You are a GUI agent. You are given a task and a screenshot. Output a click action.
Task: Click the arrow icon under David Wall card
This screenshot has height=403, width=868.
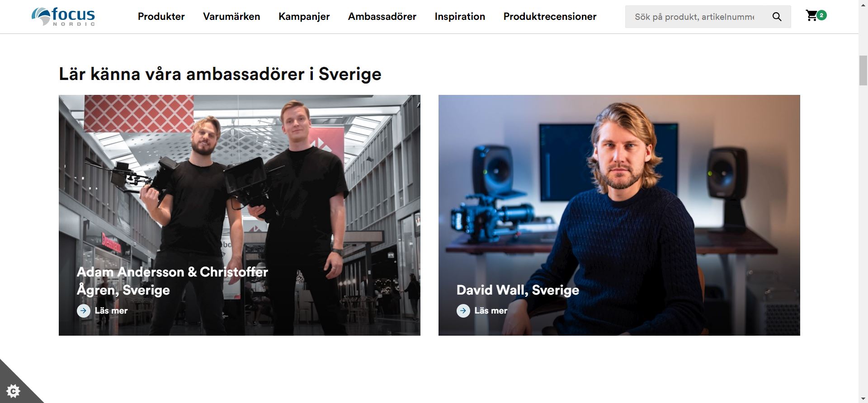point(463,311)
